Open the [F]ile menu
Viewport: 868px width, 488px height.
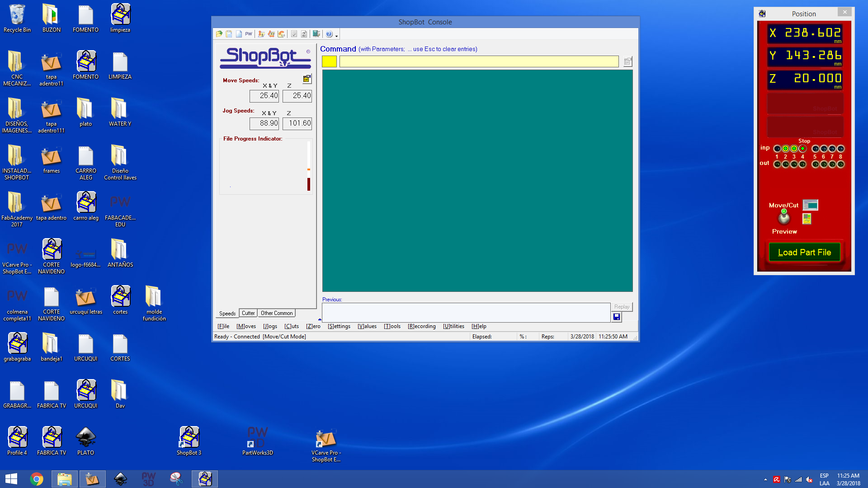223,326
